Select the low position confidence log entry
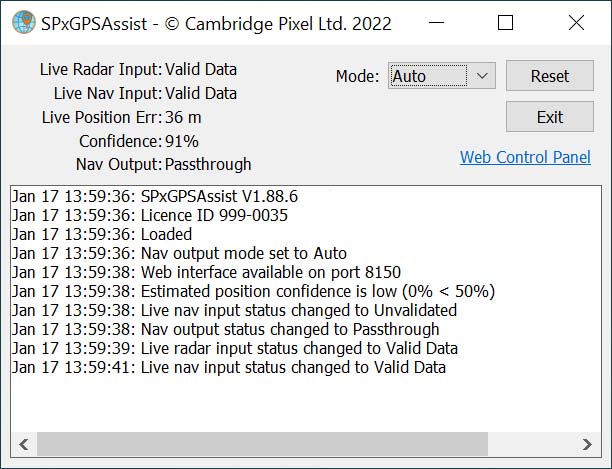This screenshot has height=469, width=612. [253, 292]
